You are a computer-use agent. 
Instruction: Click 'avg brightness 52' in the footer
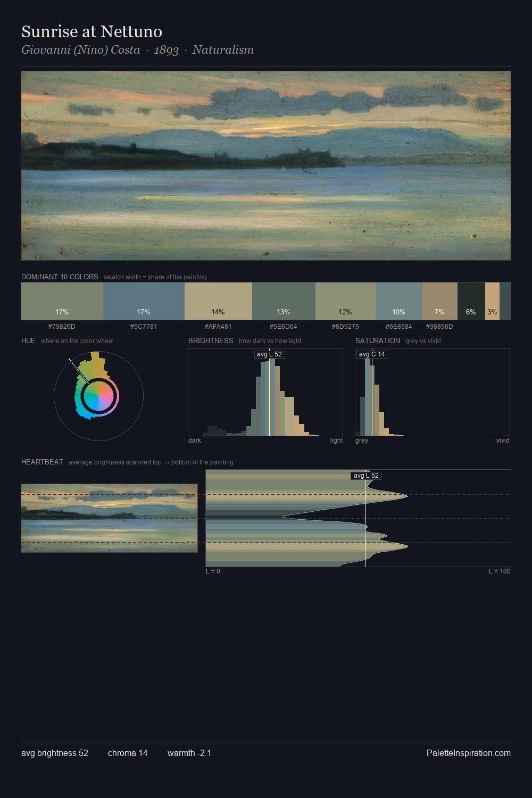click(55, 753)
